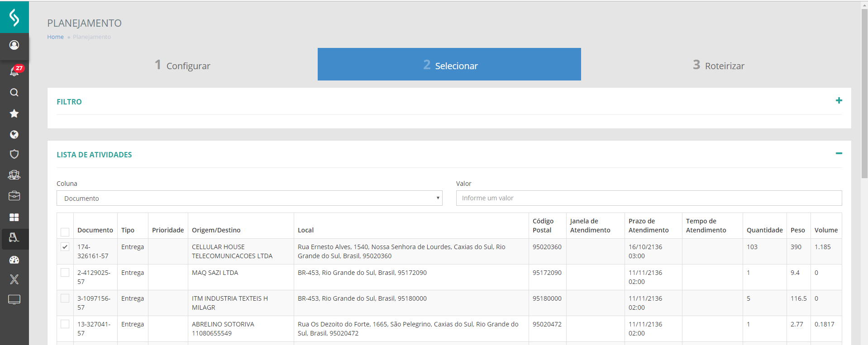Viewport: 868px width, 345px height.
Task: Click the monitor screen sidebar icon
Action: click(x=14, y=299)
